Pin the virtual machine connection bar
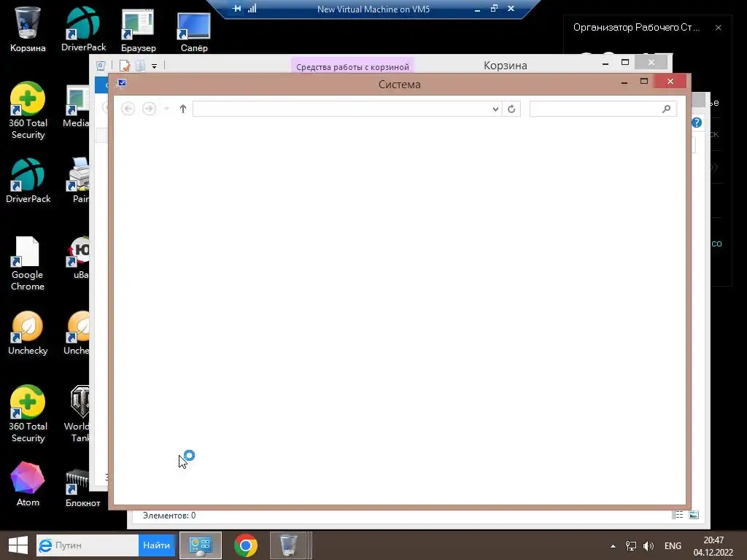747x560 pixels. pos(236,8)
